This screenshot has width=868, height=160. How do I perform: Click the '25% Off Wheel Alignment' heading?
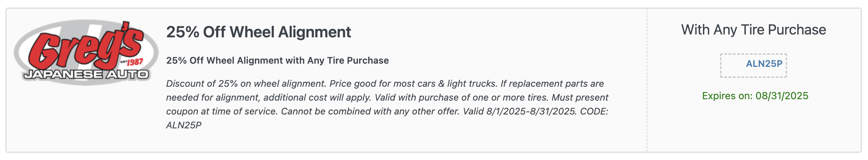click(259, 32)
